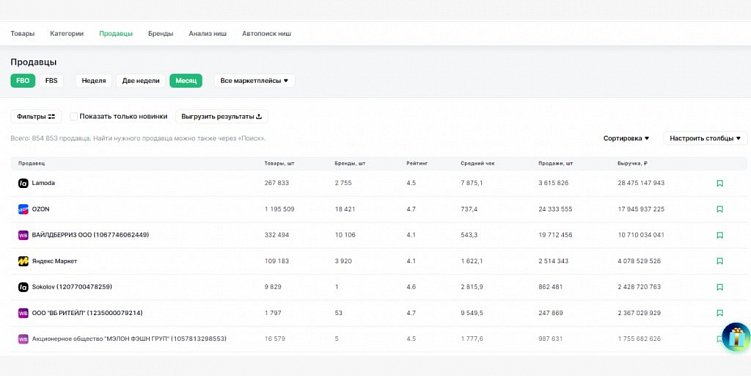Viewport: 751px width, 376px height.
Task: Bookmark the Яндекс Маркет seller row
Action: [719, 261]
